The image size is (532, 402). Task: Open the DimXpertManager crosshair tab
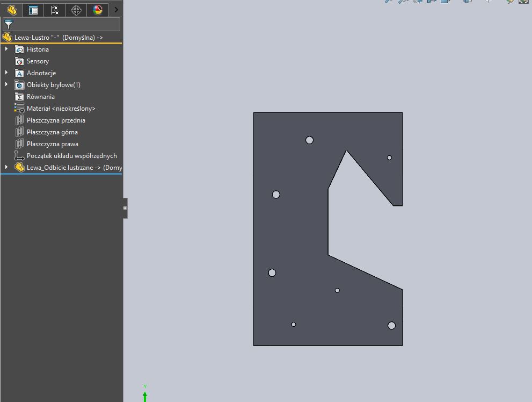[76, 9]
